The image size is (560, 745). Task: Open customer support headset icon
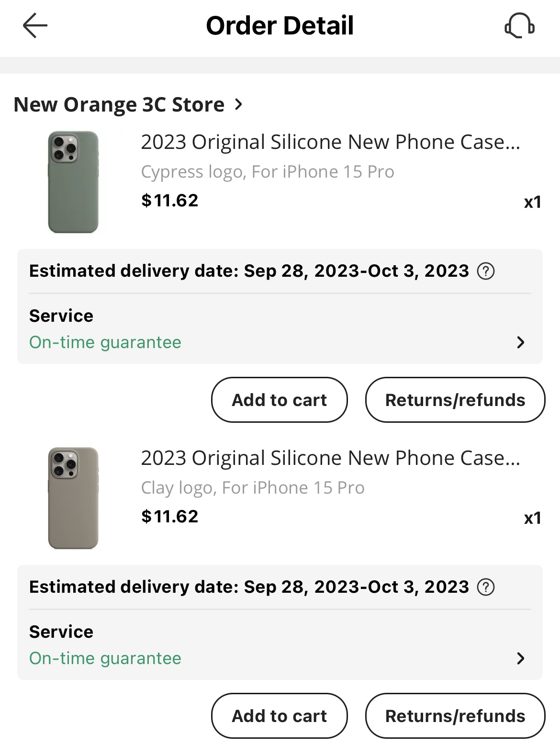(520, 25)
